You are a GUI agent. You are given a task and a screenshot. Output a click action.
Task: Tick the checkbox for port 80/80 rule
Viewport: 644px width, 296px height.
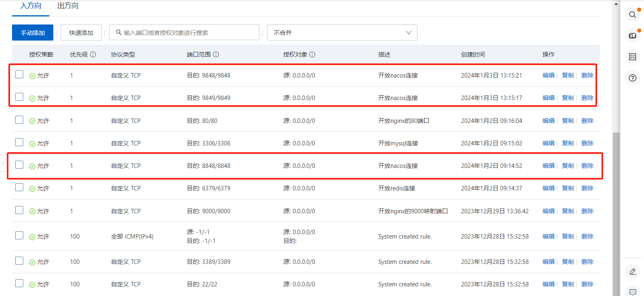(19, 120)
